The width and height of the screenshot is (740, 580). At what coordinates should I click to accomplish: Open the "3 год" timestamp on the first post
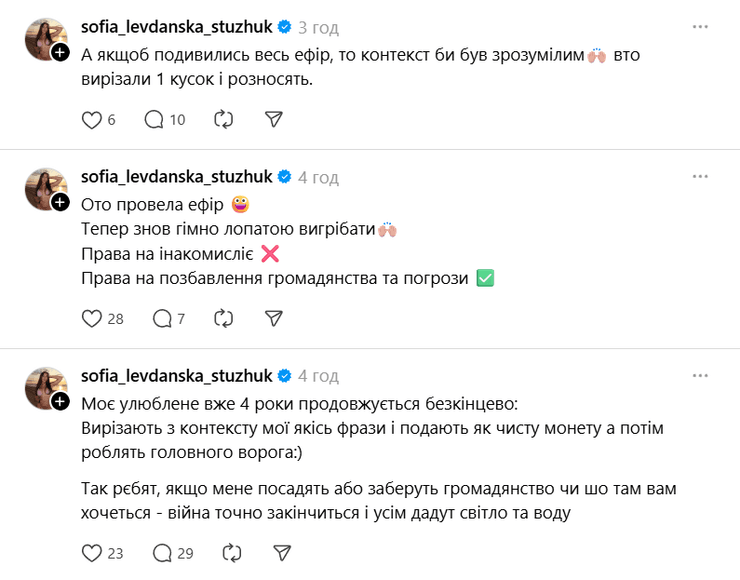[318, 28]
